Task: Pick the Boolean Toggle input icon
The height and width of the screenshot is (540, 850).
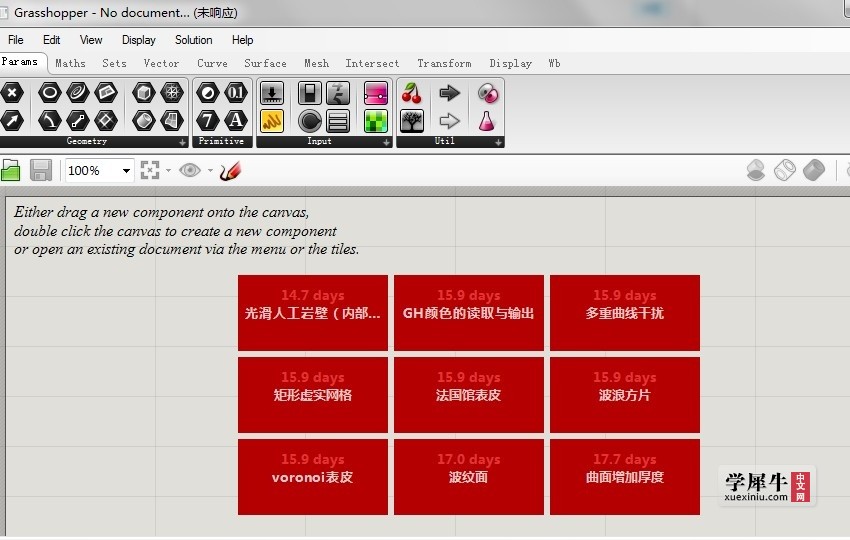Action: [310, 93]
